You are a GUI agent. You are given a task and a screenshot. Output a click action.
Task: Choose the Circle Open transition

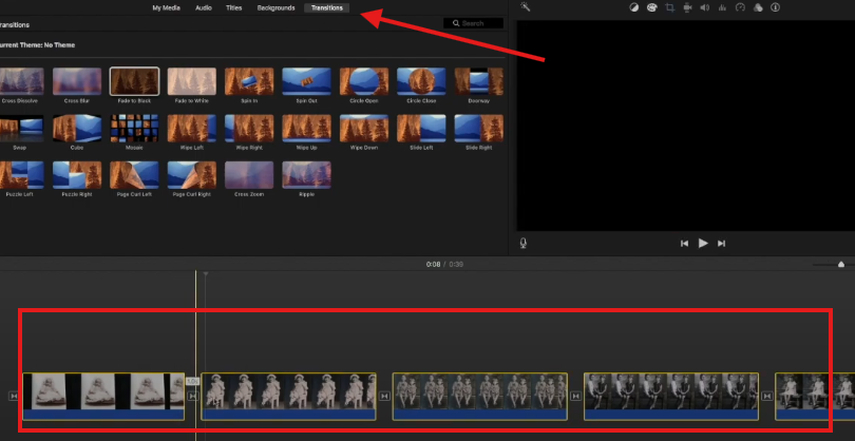coord(364,82)
